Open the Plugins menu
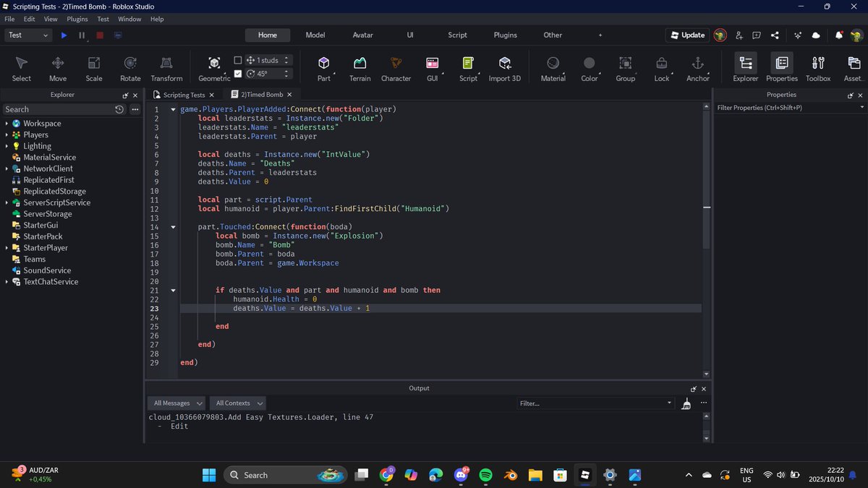 [77, 19]
